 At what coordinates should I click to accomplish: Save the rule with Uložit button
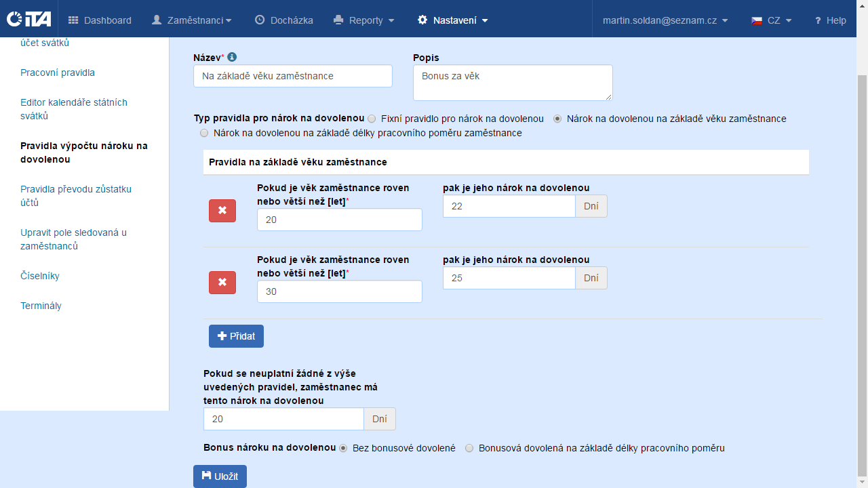220,476
